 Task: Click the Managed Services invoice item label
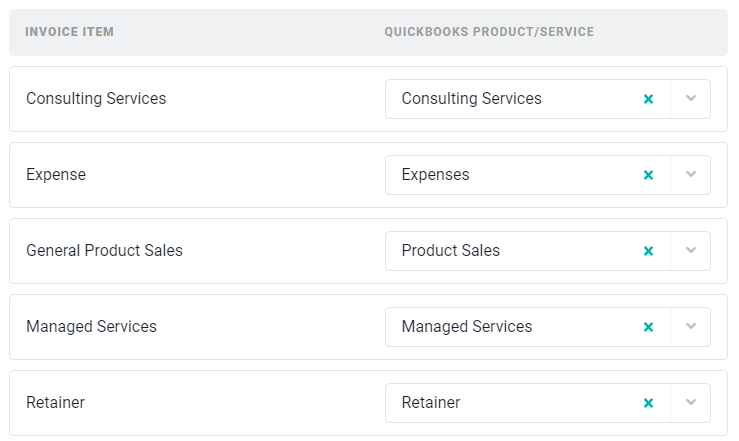(x=91, y=327)
